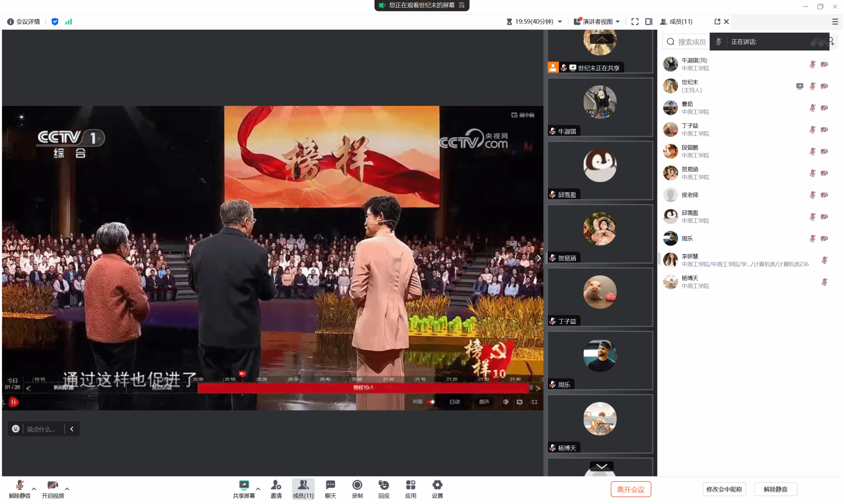Click the 离开会议 leave button
This screenshot has width=844, height=504.
tap(630, 489)
